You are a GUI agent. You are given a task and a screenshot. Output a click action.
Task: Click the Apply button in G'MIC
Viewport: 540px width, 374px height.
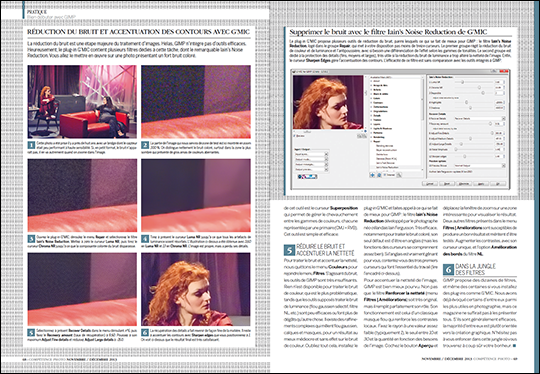(x=481, y=184)
